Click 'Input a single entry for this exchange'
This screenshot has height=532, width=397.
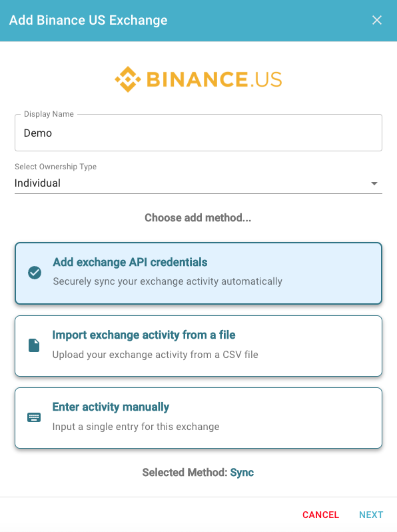pyautogui.click(x=136, y=427)
